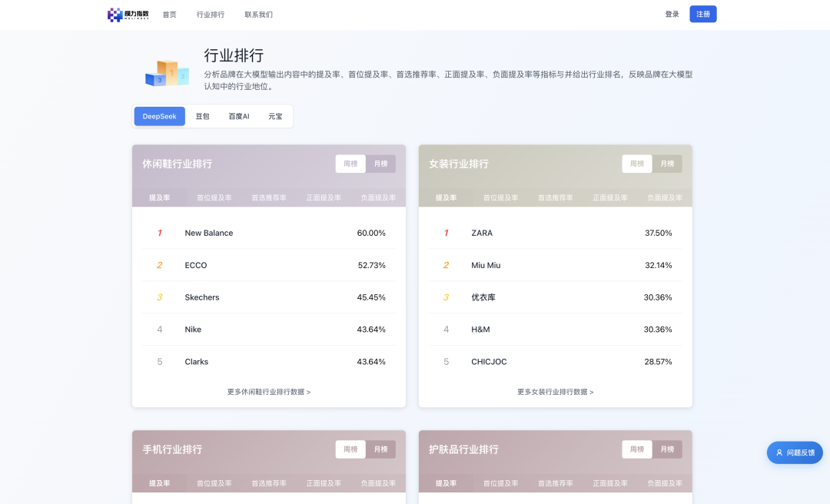Select 首选推荐率 tab in 休闲鞋 card
This screenshot has width=830, height=504.
tap(269, 198)
